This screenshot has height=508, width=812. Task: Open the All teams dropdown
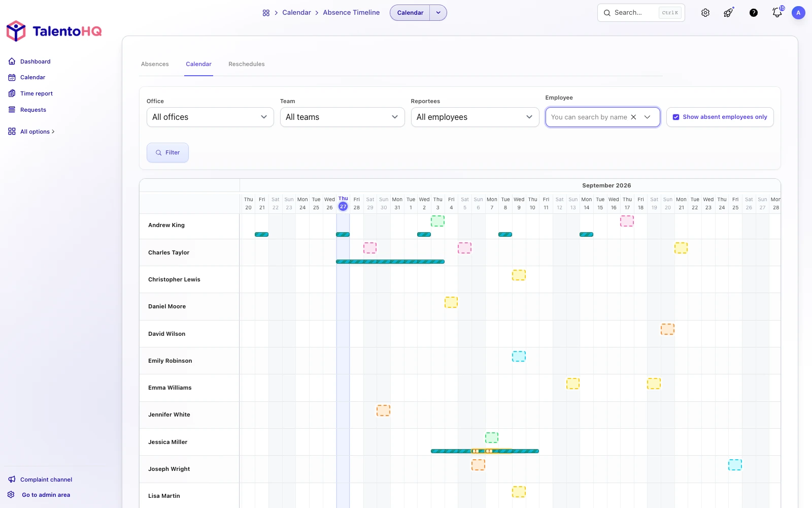[x=342, y=117]
